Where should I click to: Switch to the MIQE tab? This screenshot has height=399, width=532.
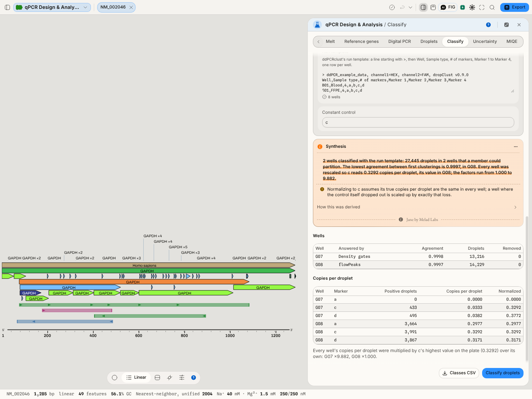tap(512, 42)
